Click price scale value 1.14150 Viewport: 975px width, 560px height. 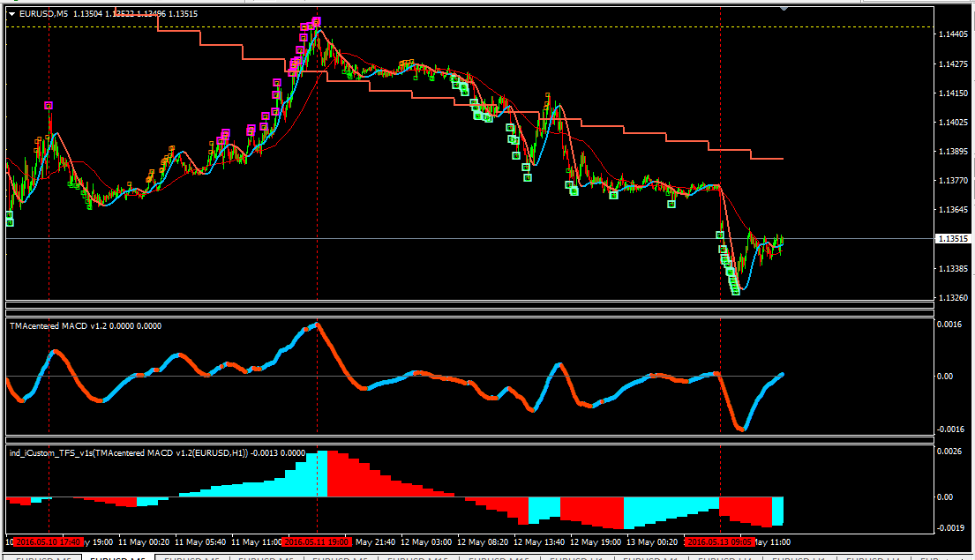pyautogui.click(x=953, y=93)
